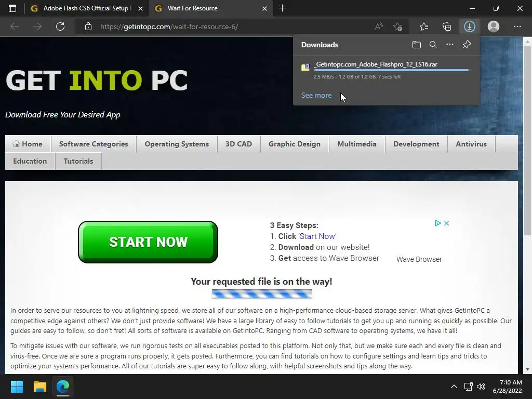Open the Windows Start menu

17,387
